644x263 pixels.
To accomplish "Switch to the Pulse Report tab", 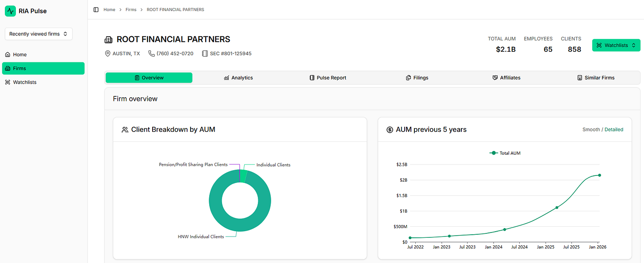I will pyautogui.click(x=328, y=78).
